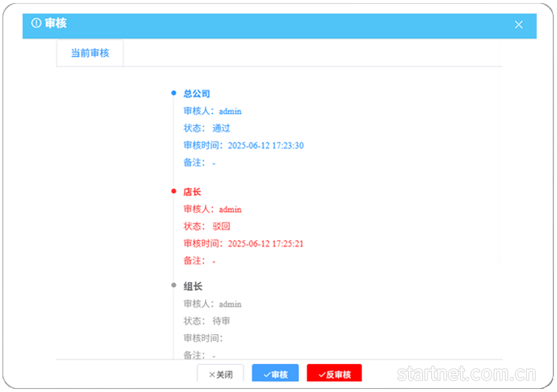Click 审核时间 2025-06-12 17:23:30

(244, 145)
